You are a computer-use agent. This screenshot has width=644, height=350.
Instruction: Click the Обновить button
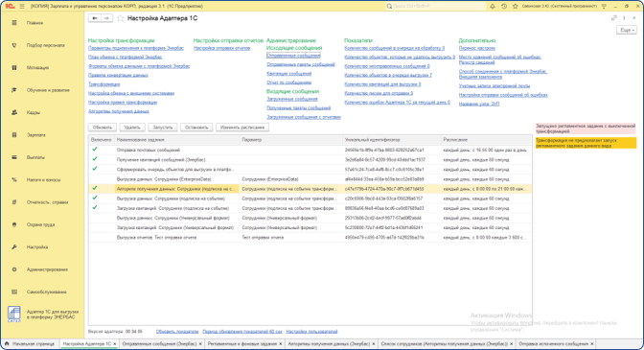pyautogui.click(x=103, y=128)
